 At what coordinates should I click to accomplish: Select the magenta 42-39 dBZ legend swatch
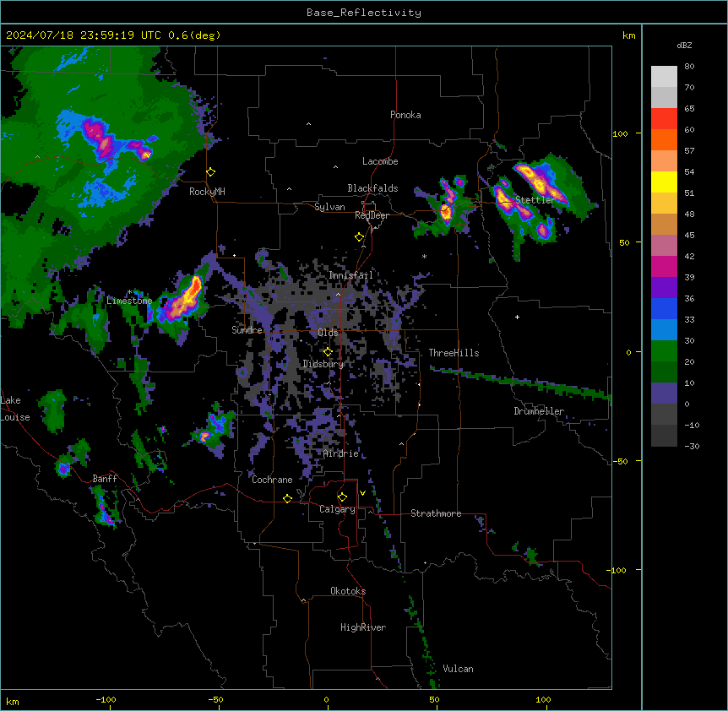(x=664, y=266)
